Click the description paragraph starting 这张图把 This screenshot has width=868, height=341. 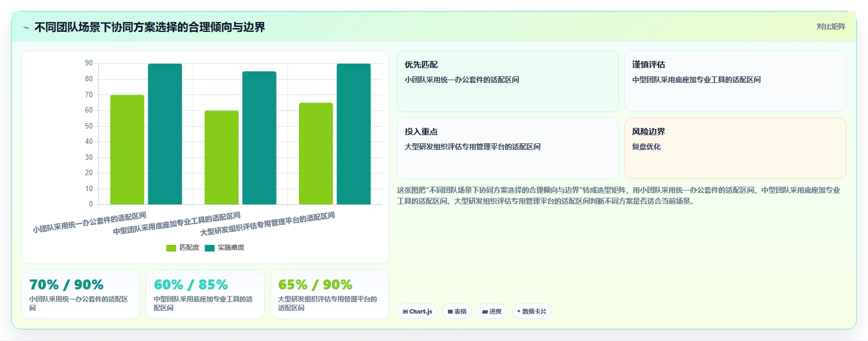pos(619,195)
